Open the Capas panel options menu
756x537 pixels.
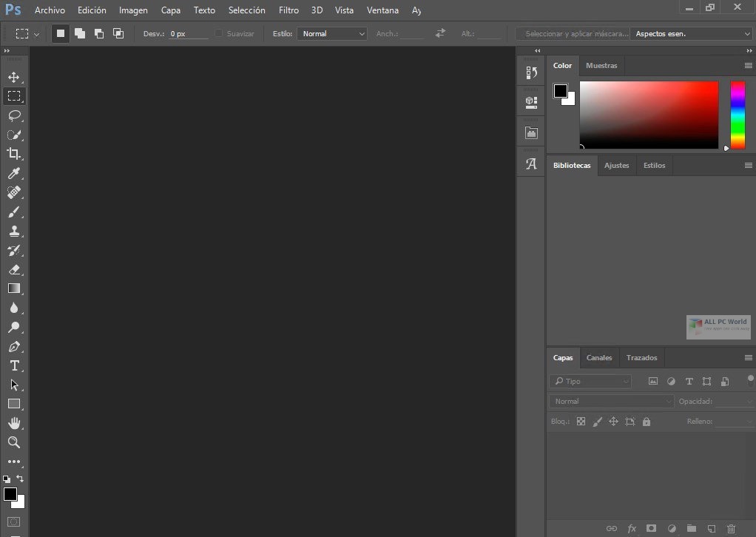[749, 358]
